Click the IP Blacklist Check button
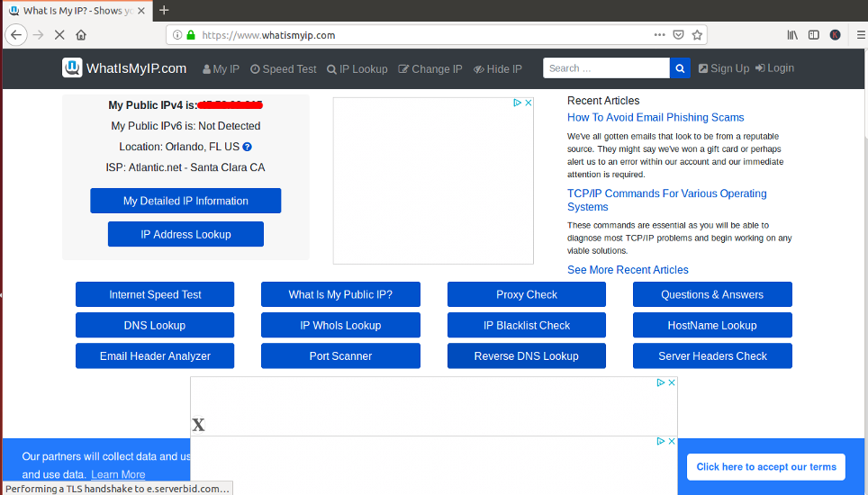The height and width of the screenshot is (495, 868). pyautogui.click(x=527, y=325)
